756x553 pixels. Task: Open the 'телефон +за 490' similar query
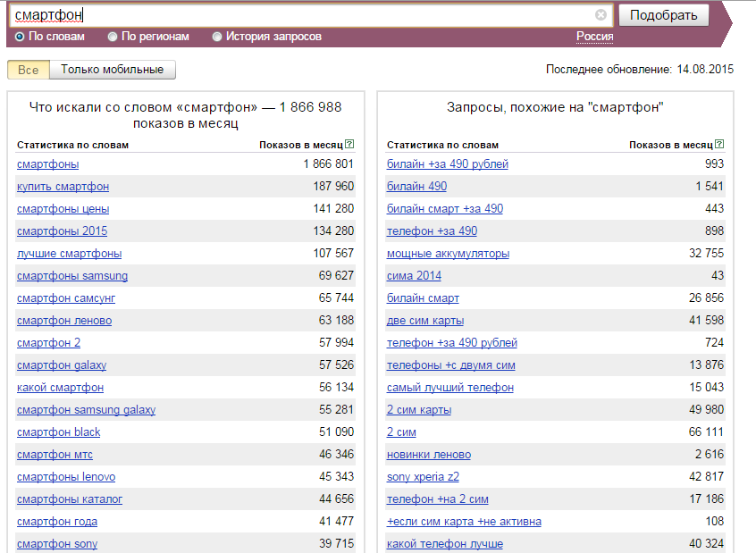432,231
